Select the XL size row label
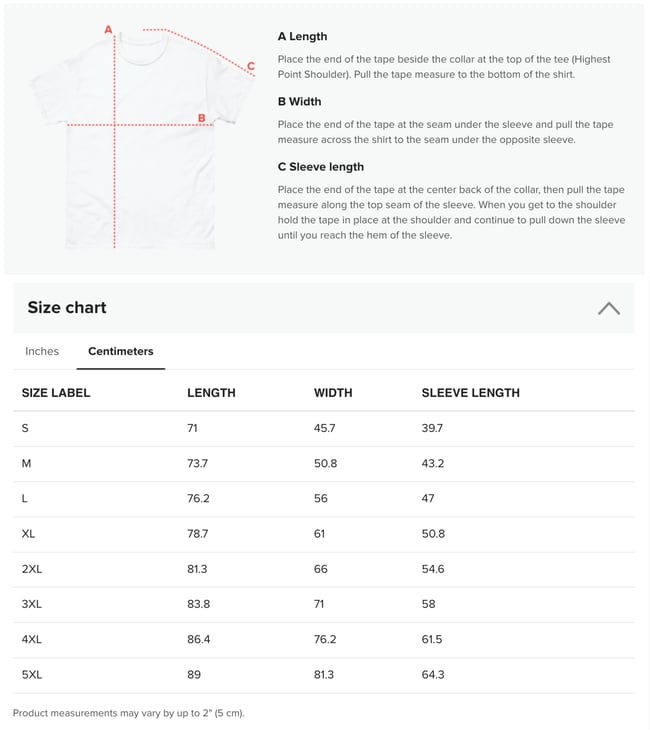The image size is (650, 732). (28, 534)
